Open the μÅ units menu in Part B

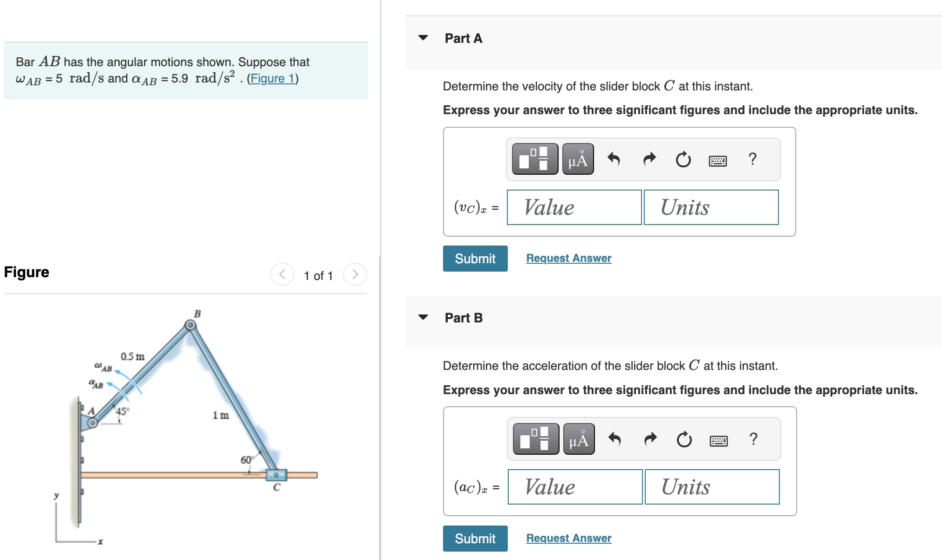coord(579,438)
